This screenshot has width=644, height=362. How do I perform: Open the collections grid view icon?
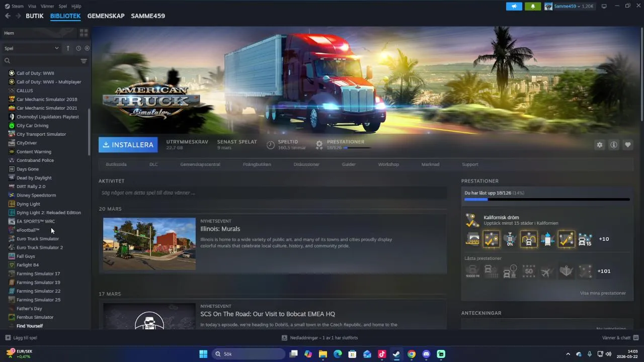click(x=84, y=33)
